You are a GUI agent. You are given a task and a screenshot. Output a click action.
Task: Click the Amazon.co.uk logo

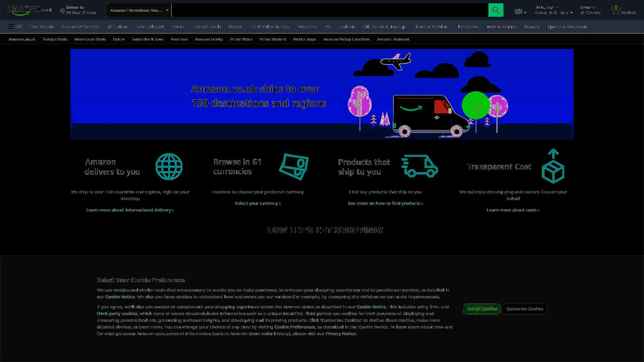(30, 10)
